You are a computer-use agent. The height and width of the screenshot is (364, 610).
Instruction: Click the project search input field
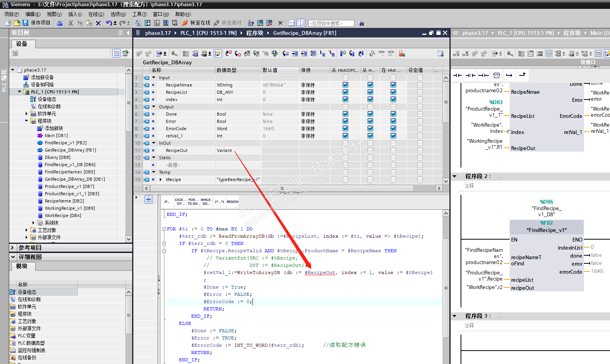point(331,23)
